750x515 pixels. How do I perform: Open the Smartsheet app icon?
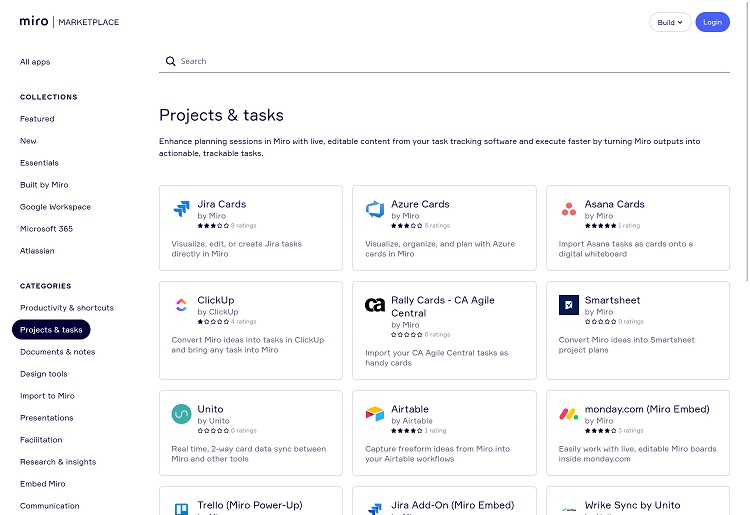point(569,305)
